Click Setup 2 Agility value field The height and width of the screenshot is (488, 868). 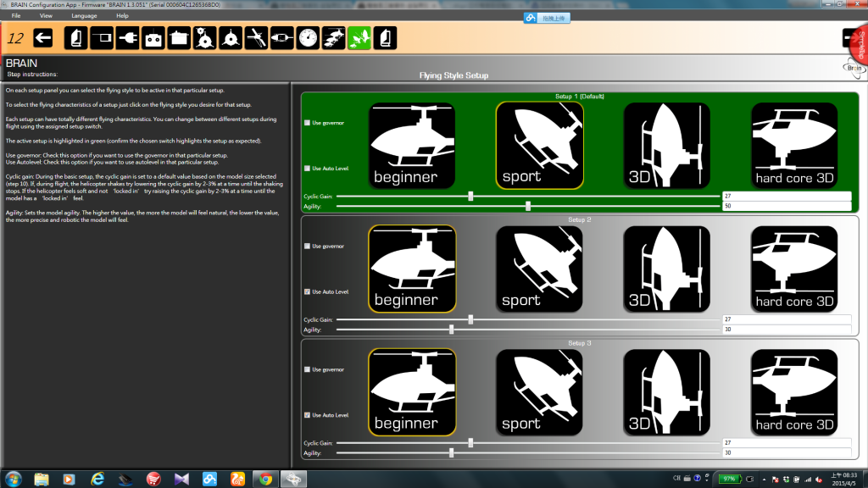(x=787, y=330)
